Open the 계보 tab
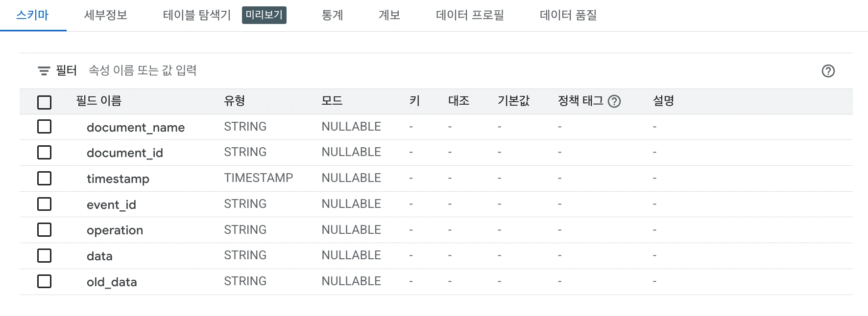This screenshot has width=868, height=316. coord(389,15)
